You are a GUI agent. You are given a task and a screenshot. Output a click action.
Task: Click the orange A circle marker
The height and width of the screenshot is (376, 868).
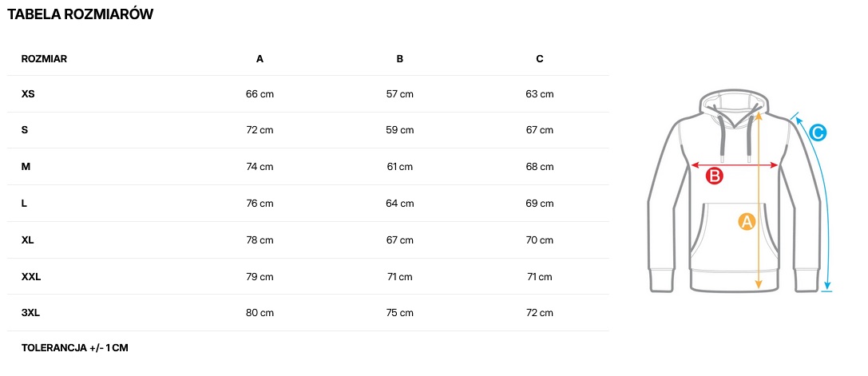[x=747, y=222]
